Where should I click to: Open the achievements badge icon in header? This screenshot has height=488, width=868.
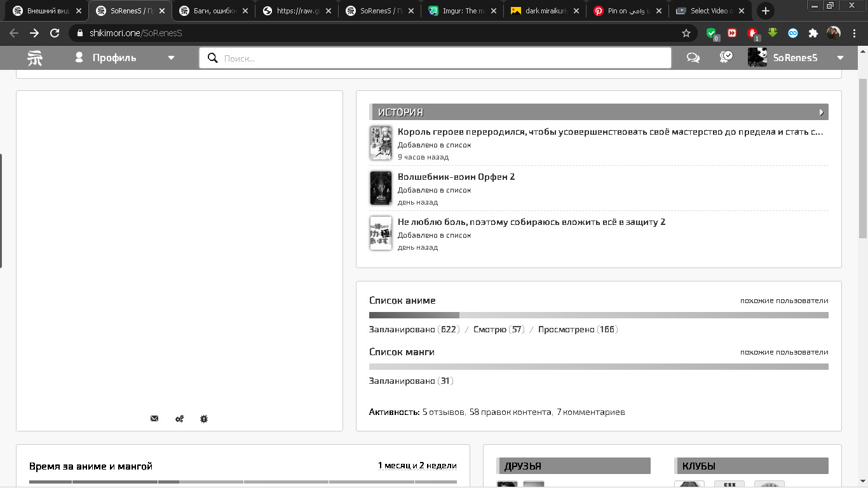pos(726,57)
